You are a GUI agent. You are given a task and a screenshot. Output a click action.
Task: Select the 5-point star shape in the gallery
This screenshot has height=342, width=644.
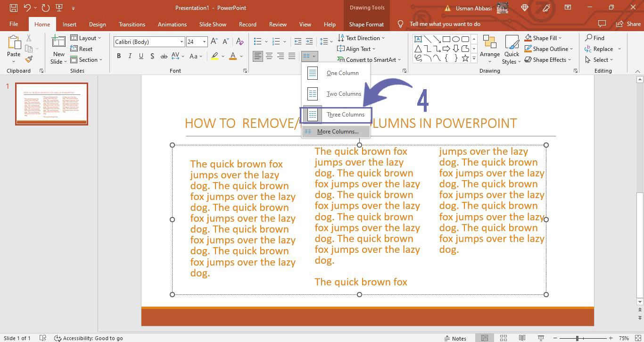click(x=465, y=58)
